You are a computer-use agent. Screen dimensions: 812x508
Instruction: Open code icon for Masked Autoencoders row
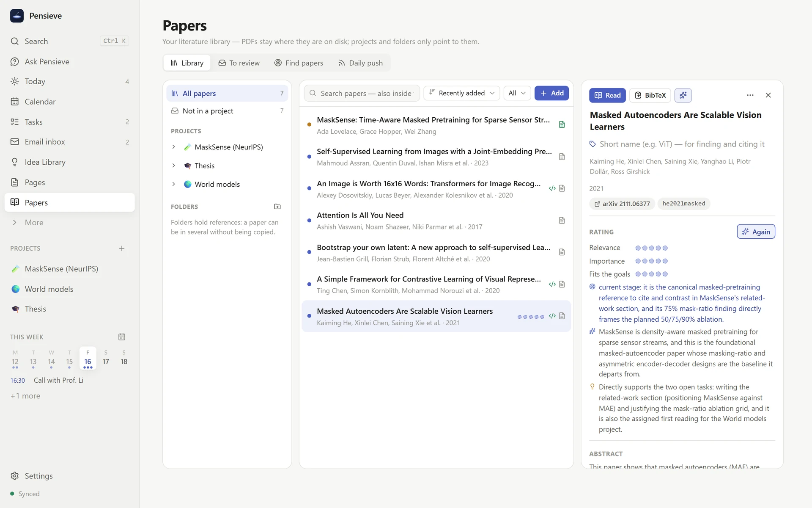pyautogui.click(x=552, y=316)
